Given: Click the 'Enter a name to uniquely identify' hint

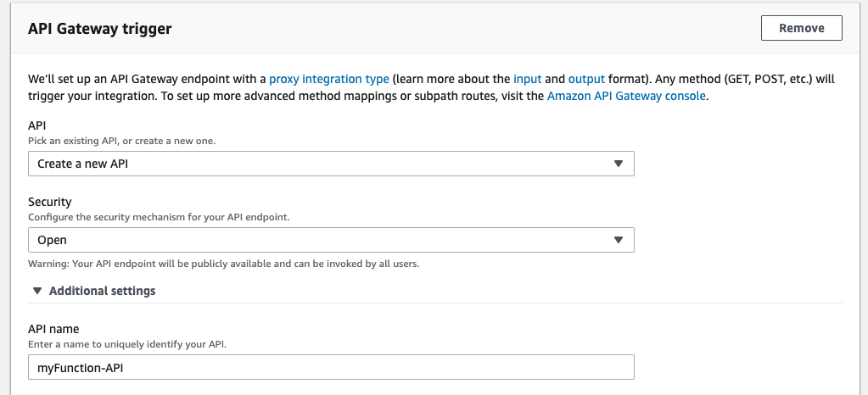Looking at the screenshot, I should 128,343.
